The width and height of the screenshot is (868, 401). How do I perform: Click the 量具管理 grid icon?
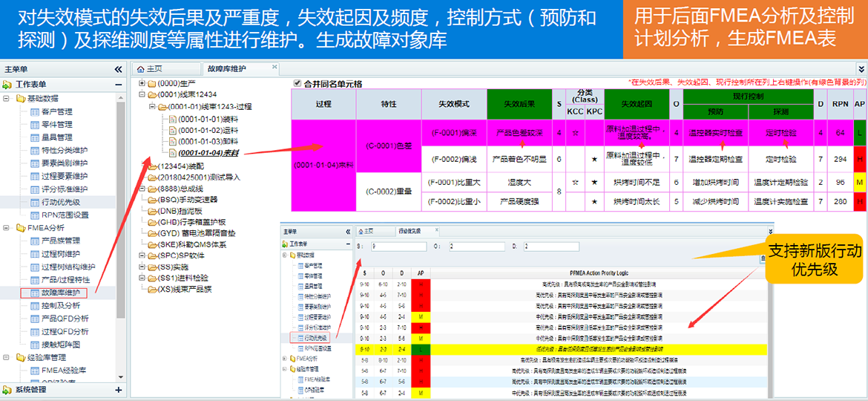(34, 137)
